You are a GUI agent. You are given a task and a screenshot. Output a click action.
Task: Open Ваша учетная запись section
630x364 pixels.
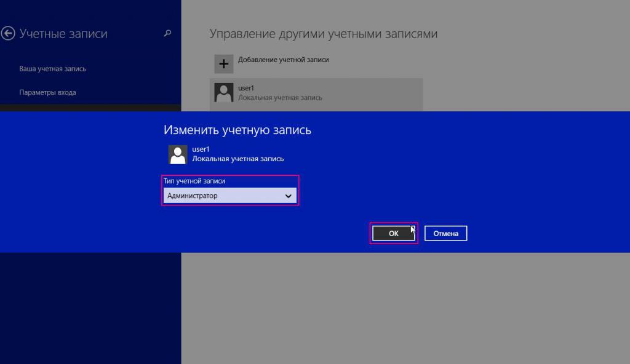pyautogui.click(x=53, y=69)
